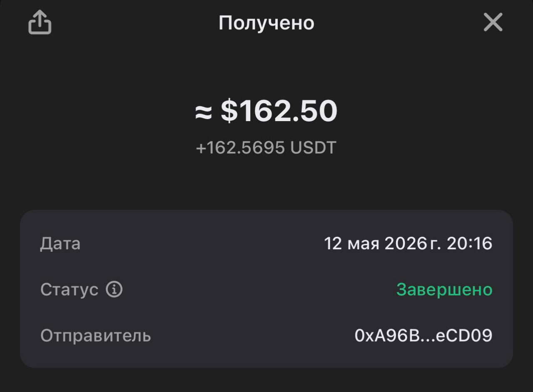Select the ≈ $162.50 amount
The image size is (533, 392).
(x=266, y=112)
